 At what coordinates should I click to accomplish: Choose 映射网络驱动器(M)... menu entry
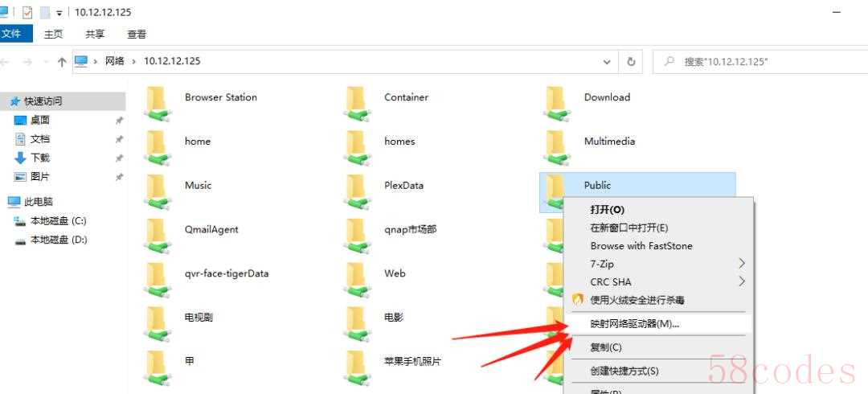pyautogui.click(x=659, y=324)
